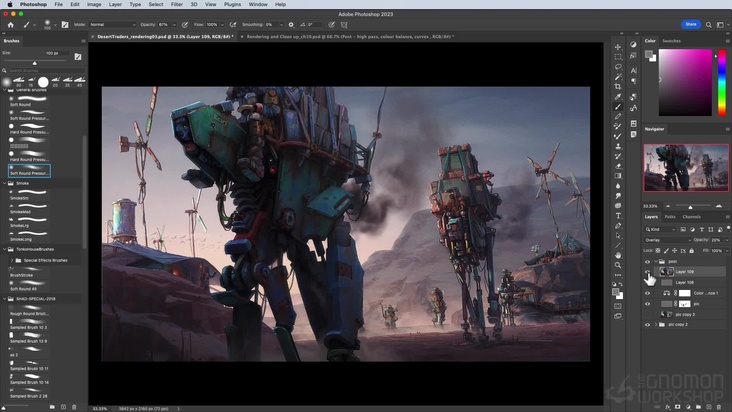This screenshot has width=732, height=412.
Task: Toggle visibility of the post group
Action: pos(647,261)
